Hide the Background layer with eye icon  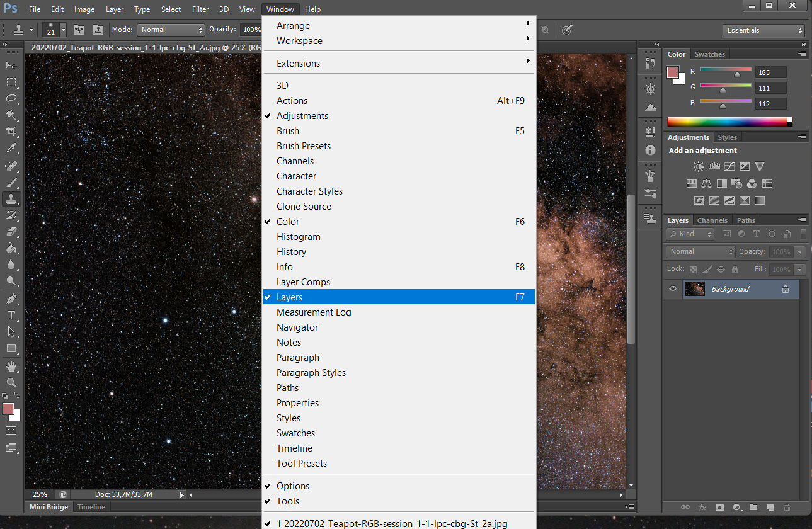(673, 289)
